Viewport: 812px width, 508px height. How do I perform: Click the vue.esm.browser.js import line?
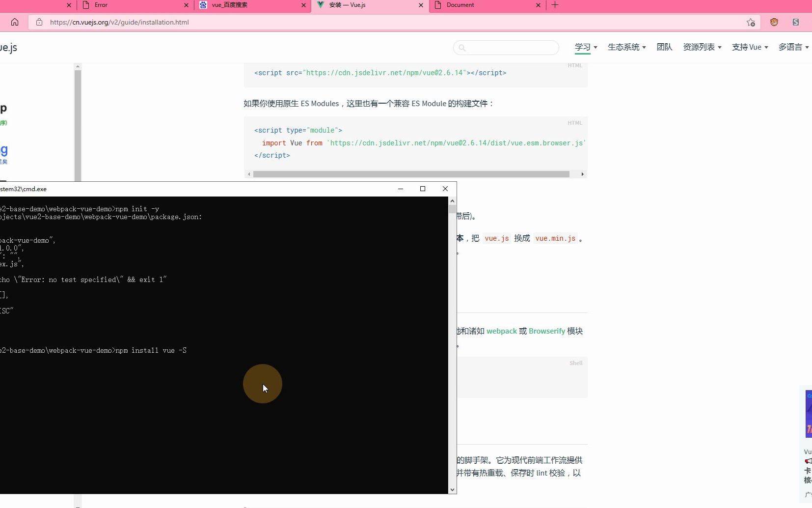tap(424, 143)
